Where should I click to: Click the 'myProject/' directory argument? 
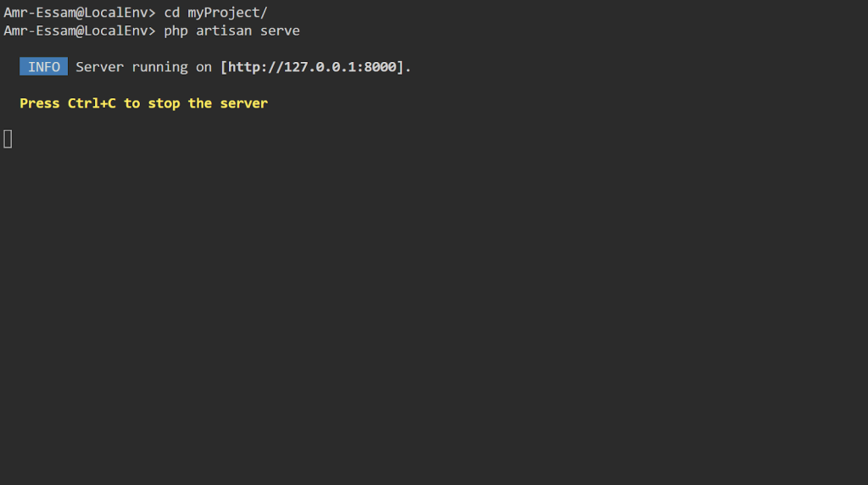[x=227, y=13]
